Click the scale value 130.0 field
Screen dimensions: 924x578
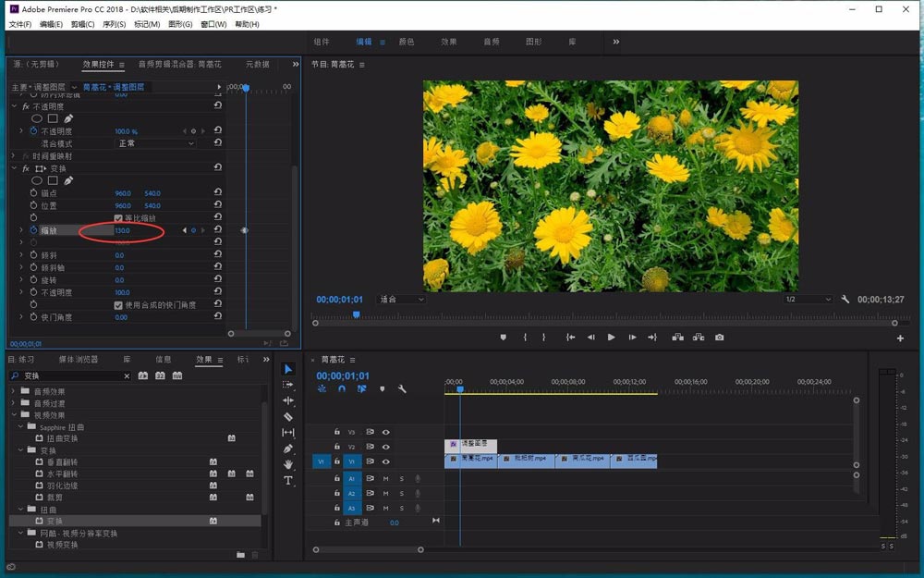122,230
